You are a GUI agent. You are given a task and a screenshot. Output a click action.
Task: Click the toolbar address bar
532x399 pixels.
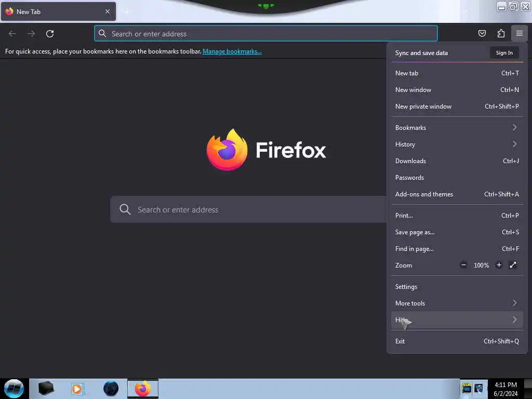pyautogui.click(x=266, y=34)
